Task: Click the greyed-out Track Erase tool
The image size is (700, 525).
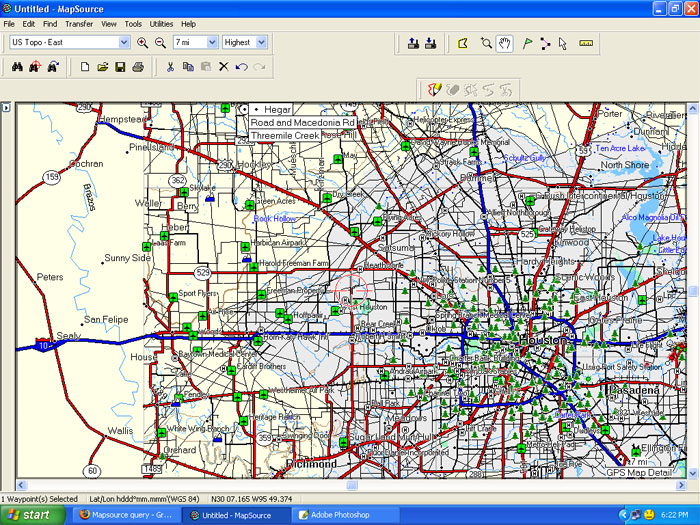Action: click(x=453, y=90)
